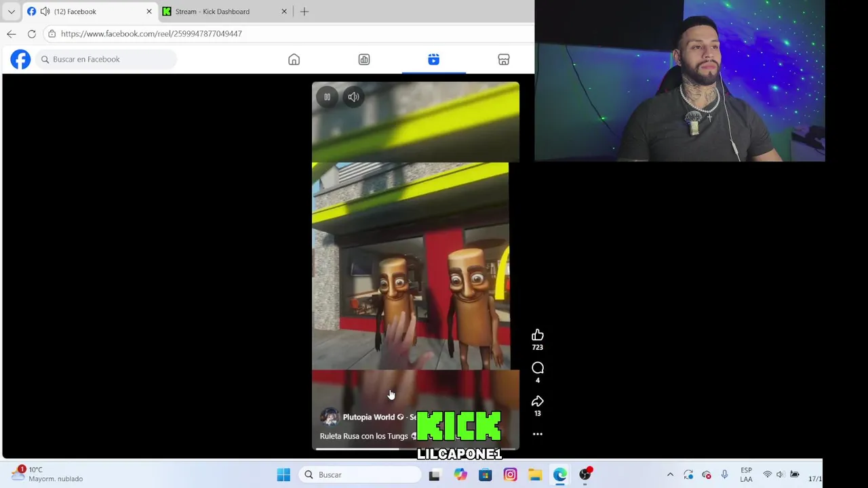This screenshot has width=868, height=488.
Task: Switch to Microsoft Edge on taskbar
Action: [560, 475]
